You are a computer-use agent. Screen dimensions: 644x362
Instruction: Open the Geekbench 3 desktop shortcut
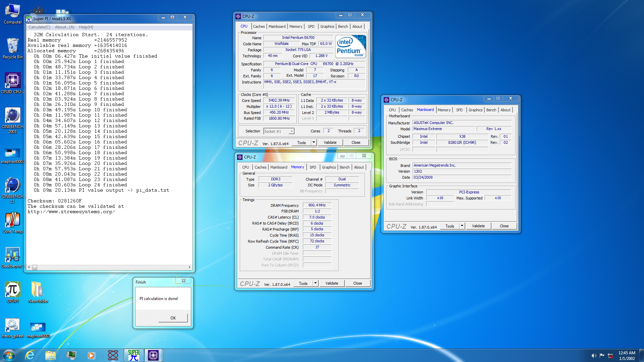pyautogui.click(x=12, y=257)
